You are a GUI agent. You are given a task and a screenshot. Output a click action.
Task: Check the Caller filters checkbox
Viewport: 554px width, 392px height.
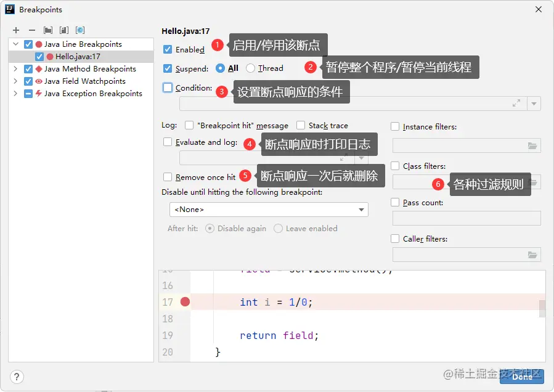(x=395, y=239)
